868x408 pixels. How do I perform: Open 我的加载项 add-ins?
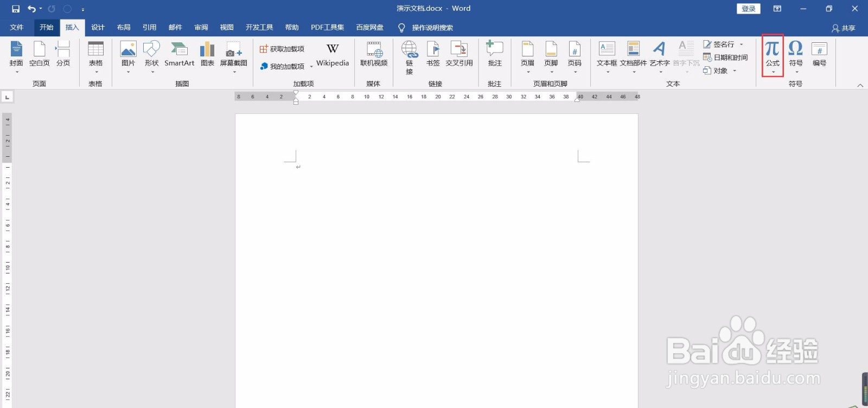click(282, 66)
